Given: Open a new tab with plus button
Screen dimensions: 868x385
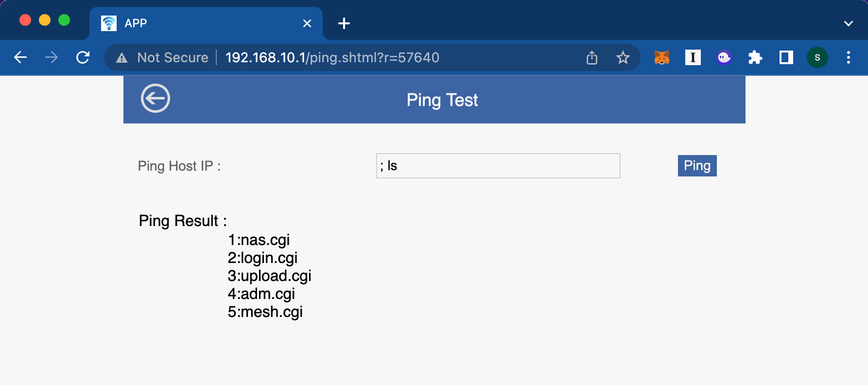Looking at the screenshot, I should coord(344,23).
